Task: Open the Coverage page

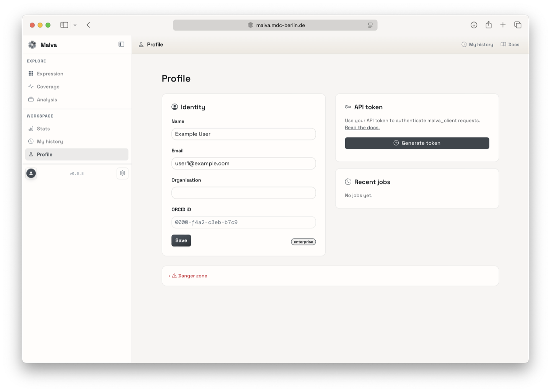Action: point(77,87)
